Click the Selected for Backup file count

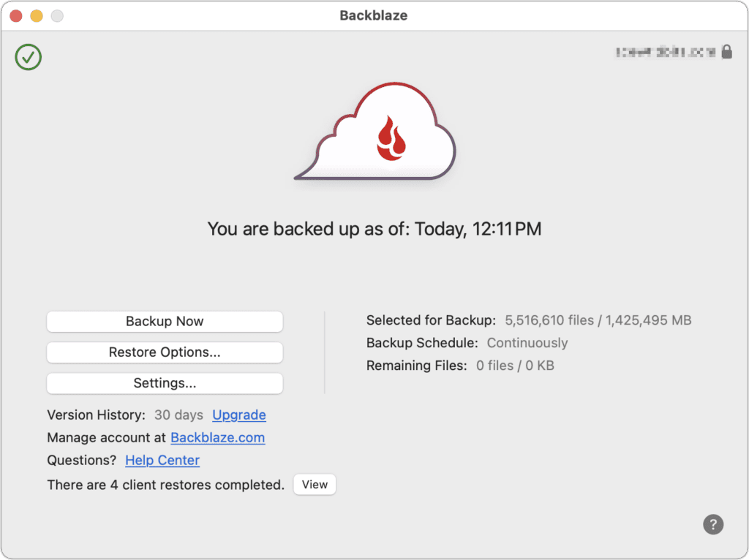click(598, 320)
